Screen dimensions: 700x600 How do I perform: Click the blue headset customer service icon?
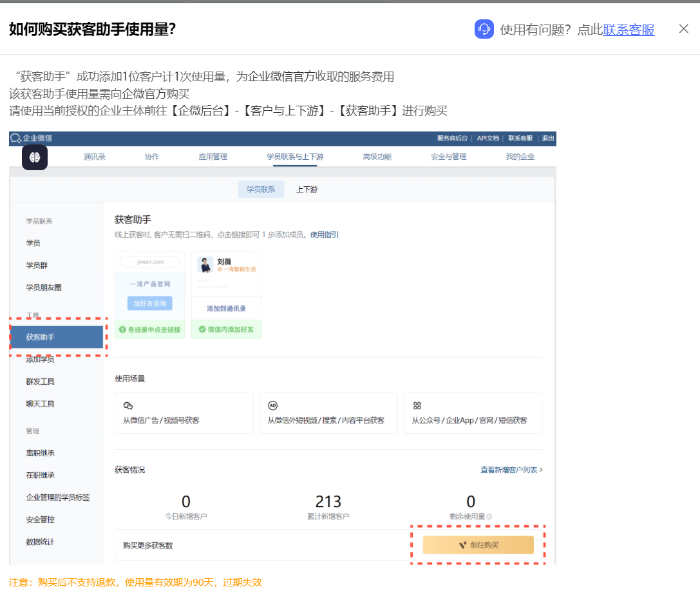pos(484,30)
